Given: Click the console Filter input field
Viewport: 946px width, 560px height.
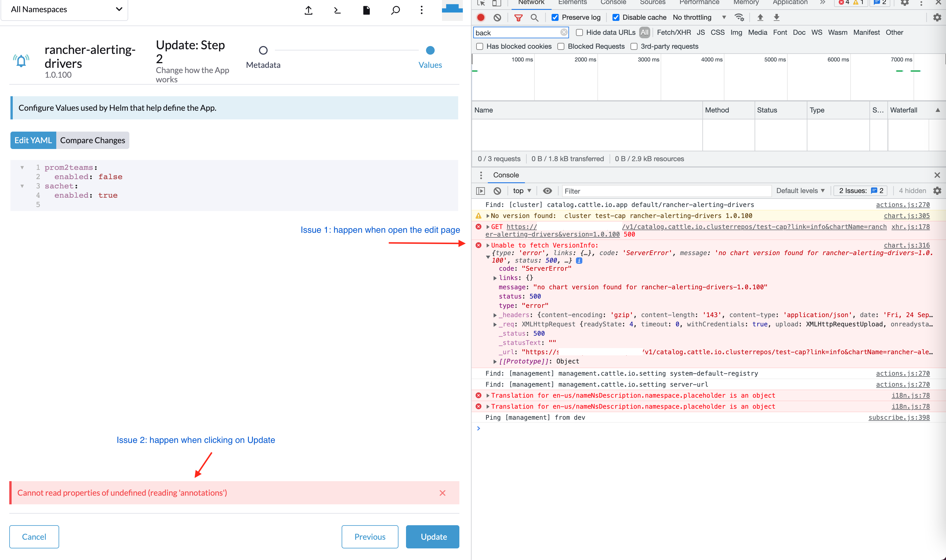Looking at the screenshot, I should click(666, 191).
